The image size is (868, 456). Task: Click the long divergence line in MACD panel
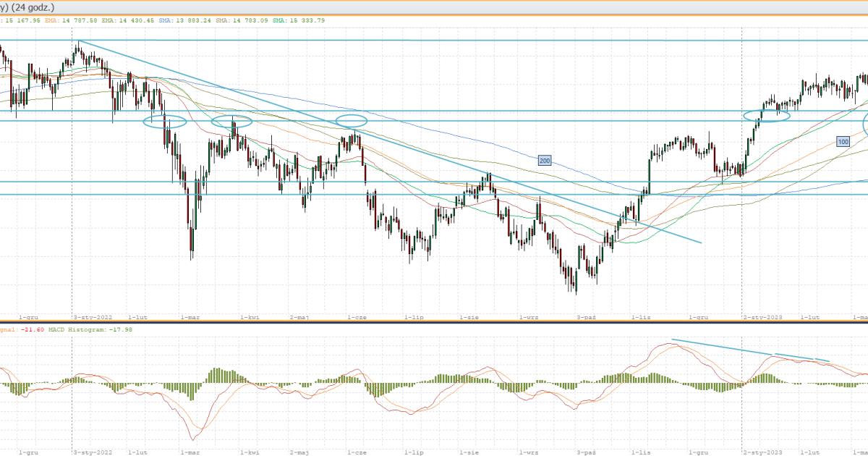point(723,347)
